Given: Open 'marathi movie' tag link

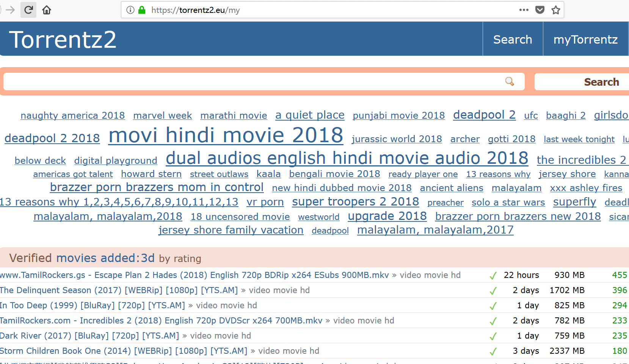Looking at the screenshot, I should pyautogui.click(x=234, y=115).
